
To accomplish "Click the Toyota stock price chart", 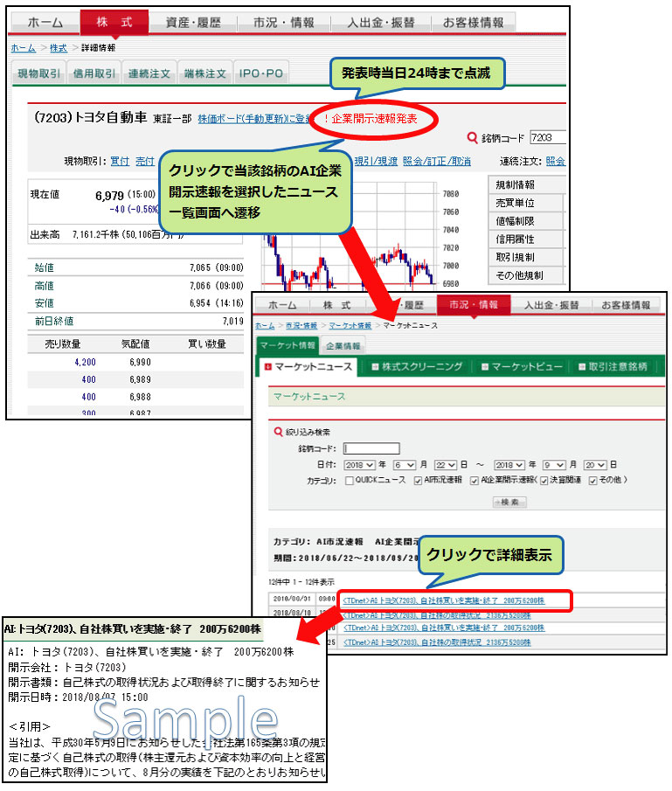I will pos(348,237).
